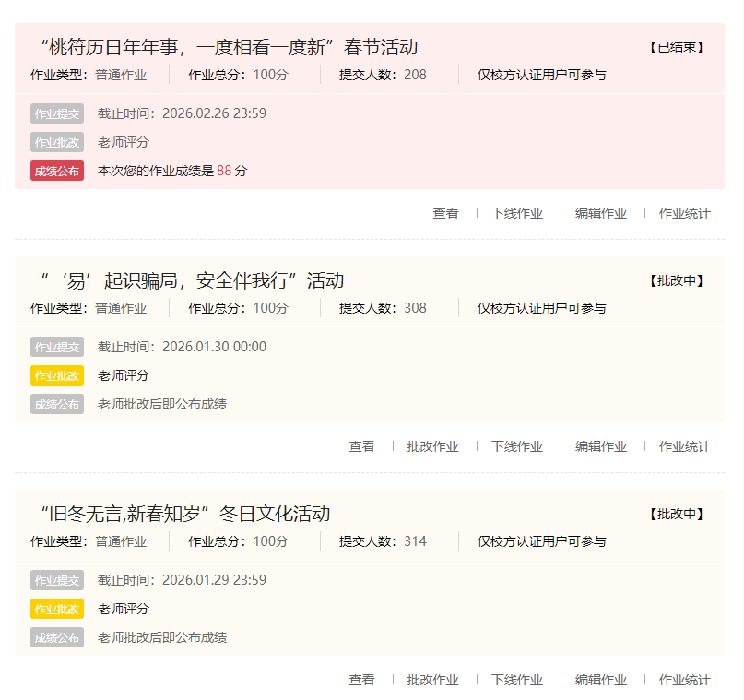Screen dimensions: 744x700
Task: Click 查看 for the 冬日文化活动 assignment
Action: coord(361,680)
